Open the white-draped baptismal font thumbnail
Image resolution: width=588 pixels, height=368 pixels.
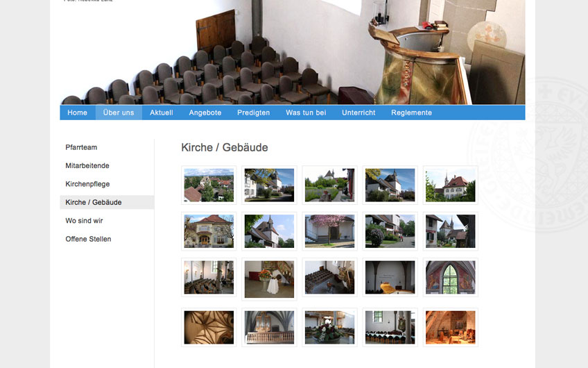coord(269,279)
